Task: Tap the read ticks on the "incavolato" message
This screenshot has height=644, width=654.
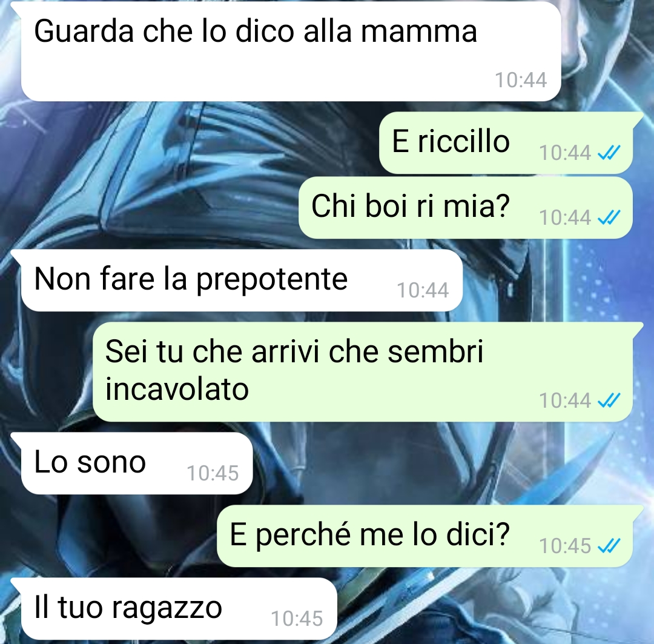Action: pyautogui.click(x=609, y=400)
